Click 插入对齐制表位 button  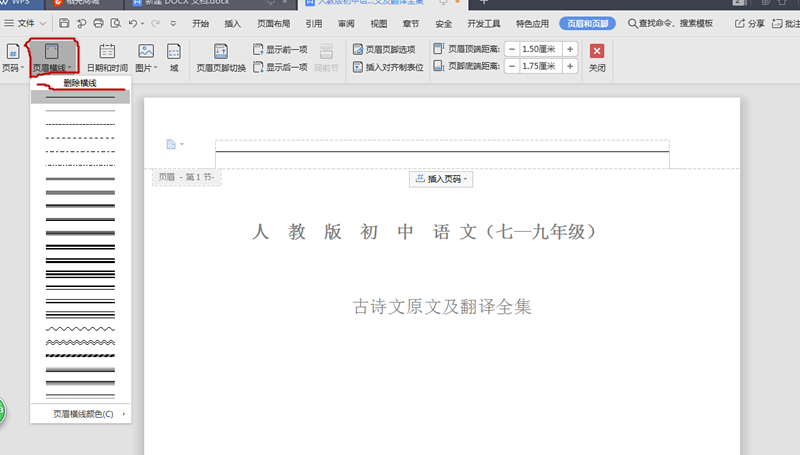[x=388, y=67]
